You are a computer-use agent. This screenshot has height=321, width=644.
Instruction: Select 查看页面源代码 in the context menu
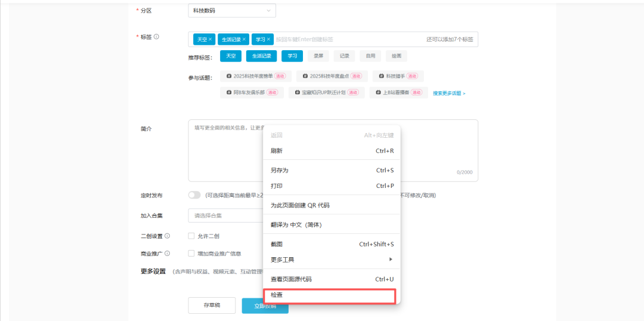[x=332, y=279]
